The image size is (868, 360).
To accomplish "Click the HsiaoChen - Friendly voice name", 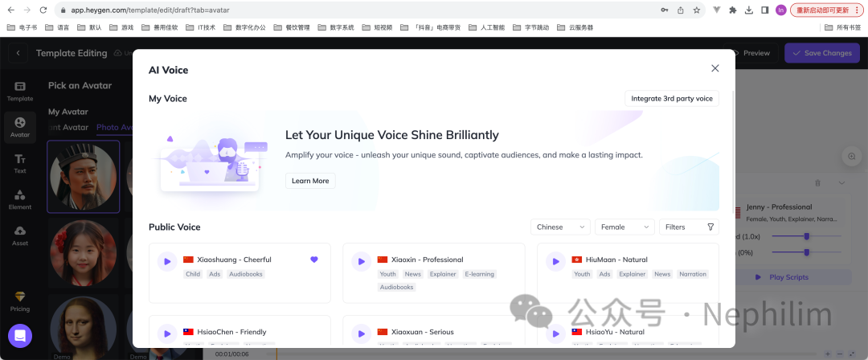I will pyautogui.click(x=231, y=333).
